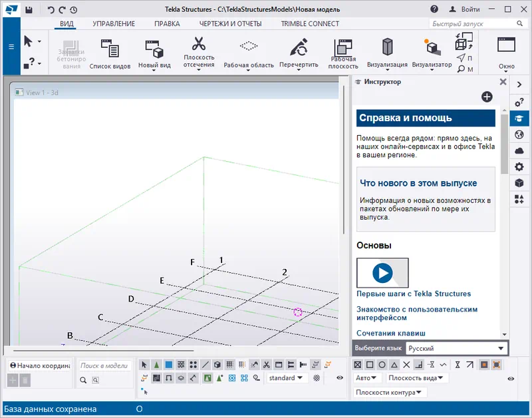The width and height of the screenshot is (532, 418).
Task: Switch to ВИД ribbon tab
Action: [x=66, y=24]
